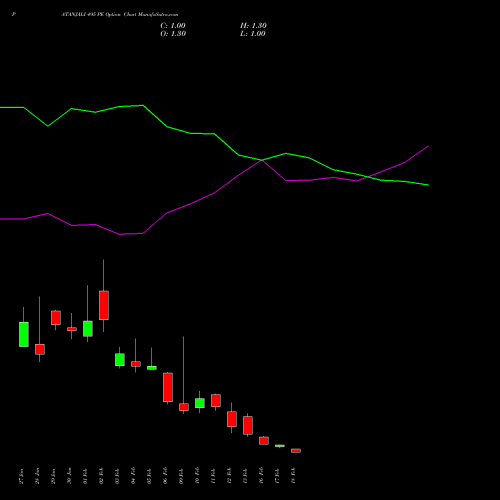Select the 13 Feb date label

[245, 476]
